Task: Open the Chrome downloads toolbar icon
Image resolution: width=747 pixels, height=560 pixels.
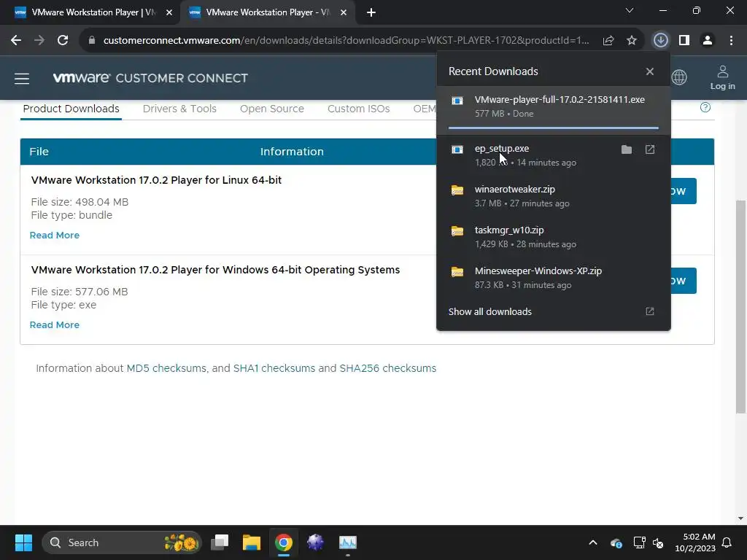Action: coord(660,40)
